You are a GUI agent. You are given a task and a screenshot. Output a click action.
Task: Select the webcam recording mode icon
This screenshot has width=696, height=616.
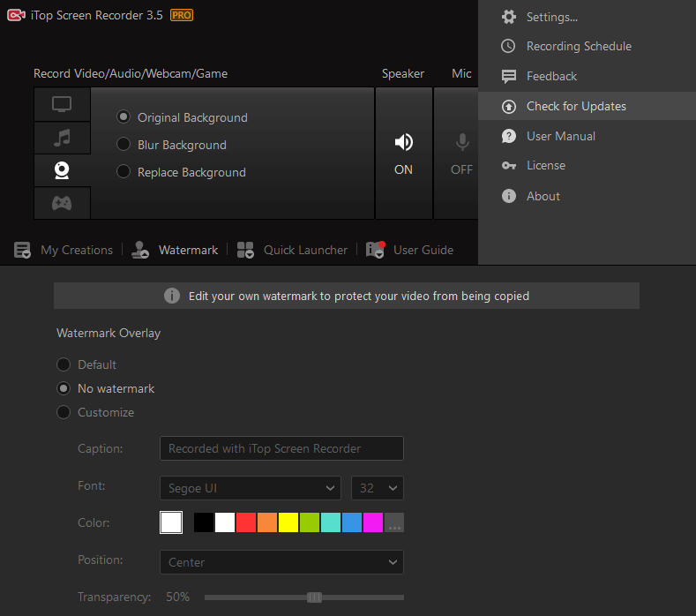[x=62, y=170]
